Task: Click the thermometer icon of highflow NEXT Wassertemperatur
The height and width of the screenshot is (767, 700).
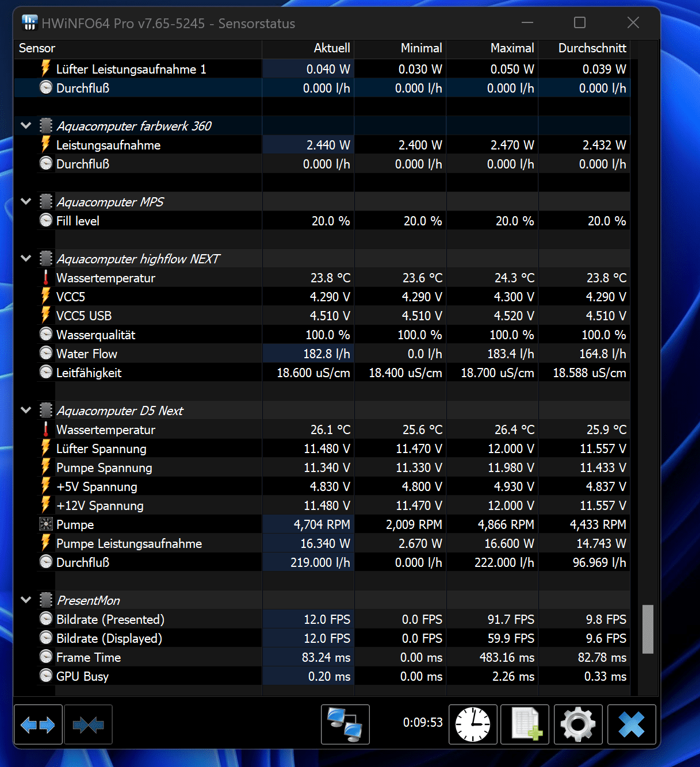Action: 46,278
